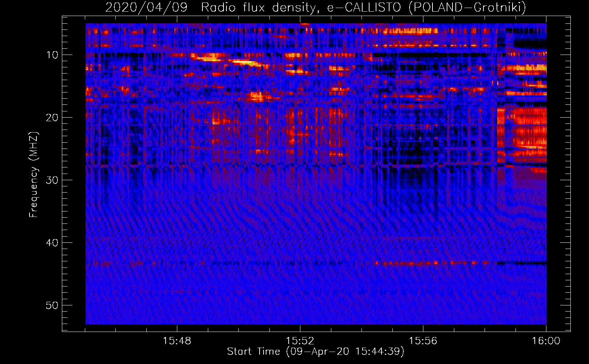The image size is (589, 364).
Task: Click the 'Start Time (09-Apr-20 15:44:39)' label
Action: pos(316,352)
